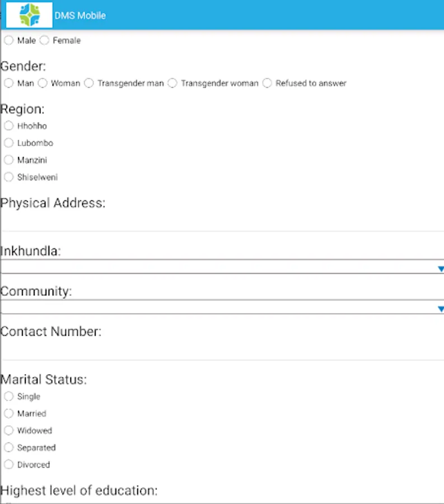Set marital status to Married
Viewport: 444px width, 504px height.
click(x=8, y=413)
